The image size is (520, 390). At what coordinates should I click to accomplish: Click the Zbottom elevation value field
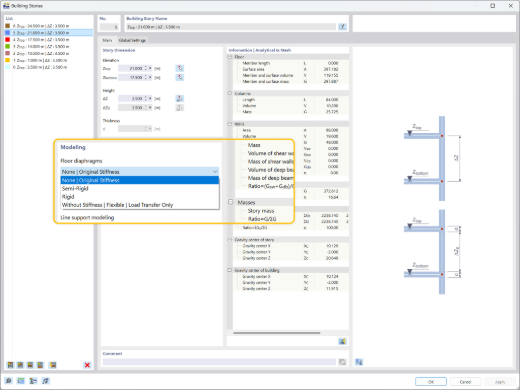pos(131,77)
